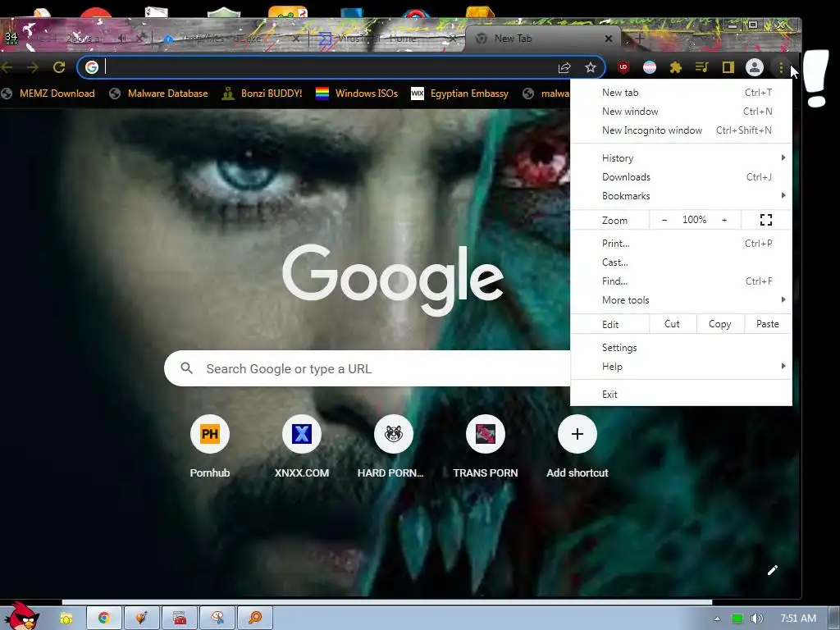Go forward using the forward arrow
Image resolution: width=840 pixels, height=630 pixels.
(33, 67)
